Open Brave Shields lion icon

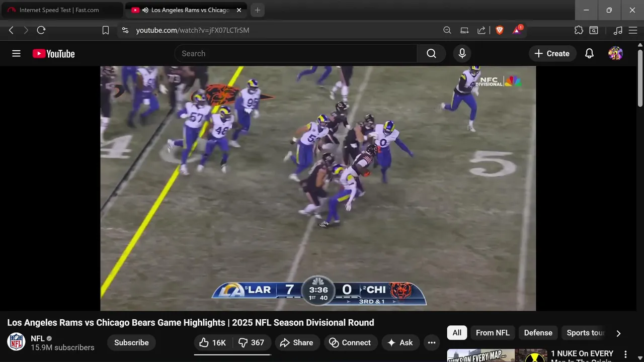coord(499,30)
